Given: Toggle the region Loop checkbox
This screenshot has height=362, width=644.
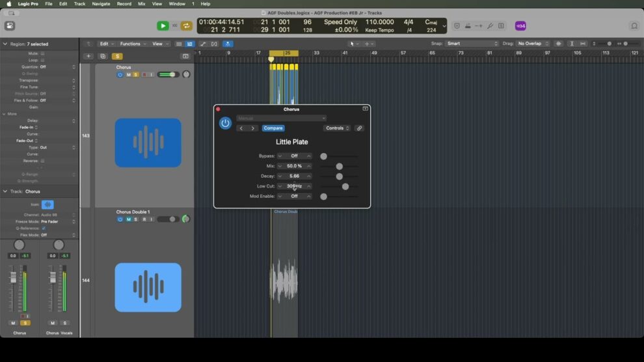Looking at the screenshot, I should click(x=43, y=60).
